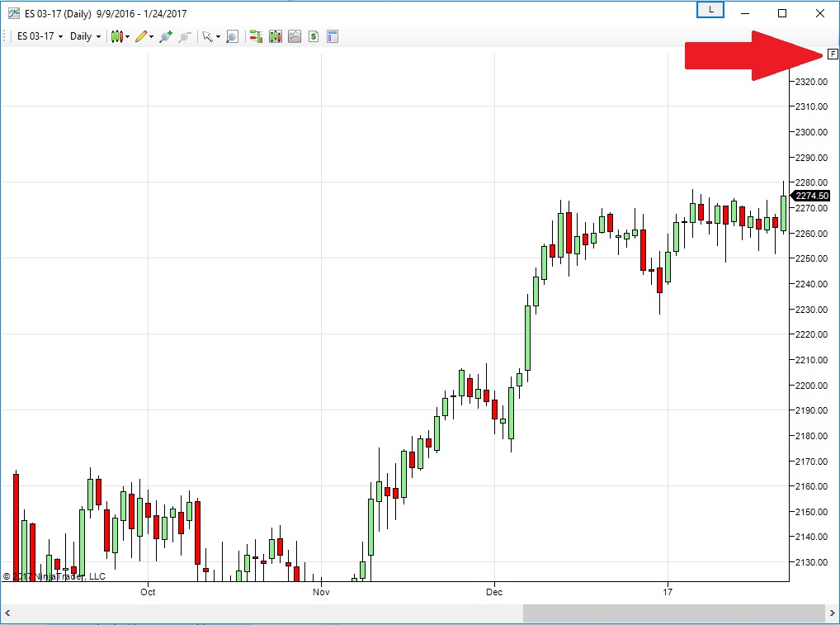Expand the chart style dropdown arrow

[128, 37]
